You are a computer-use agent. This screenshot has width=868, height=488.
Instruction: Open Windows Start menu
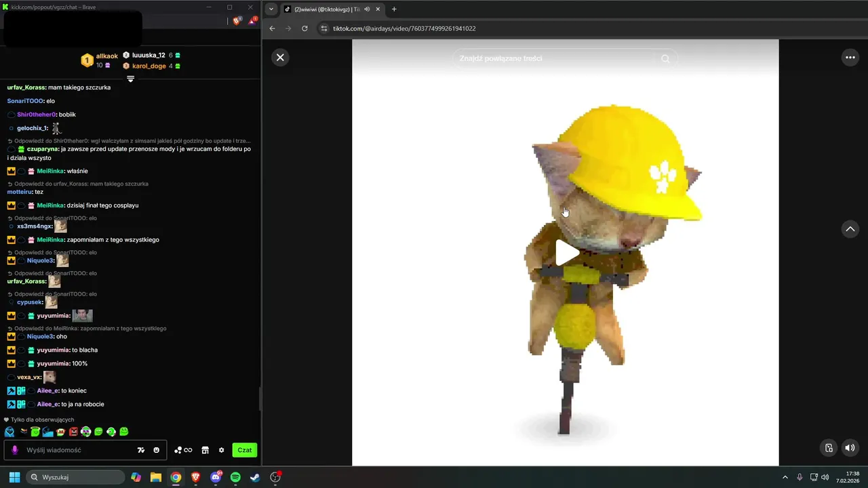[14, 477]
